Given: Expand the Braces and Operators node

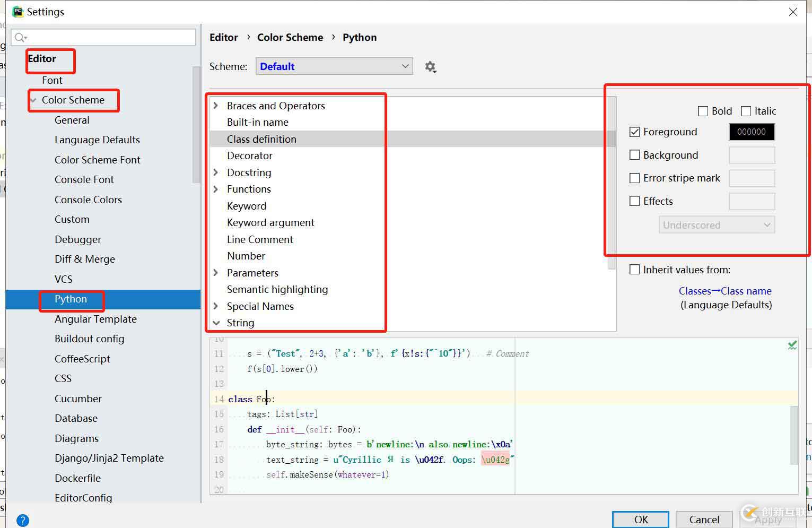Looking at the screenshot, I should [216, 106].
